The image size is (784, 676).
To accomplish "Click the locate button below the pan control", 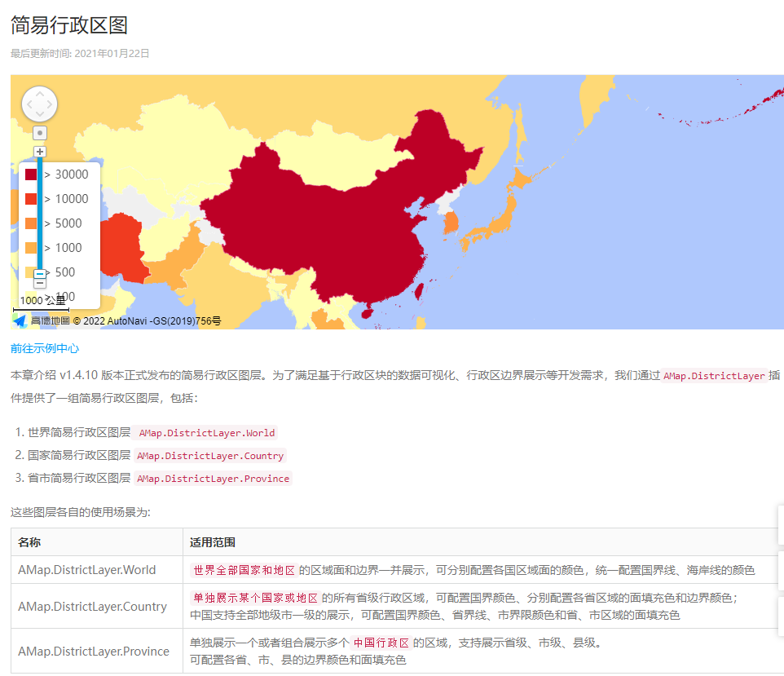I will pos(39,133).
